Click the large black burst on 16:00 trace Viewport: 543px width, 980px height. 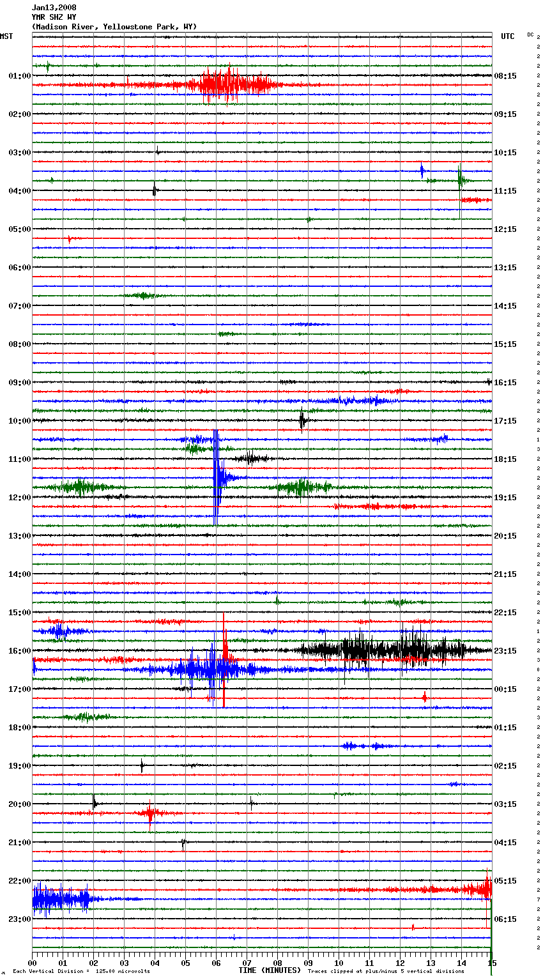click(x=390, y=651)
